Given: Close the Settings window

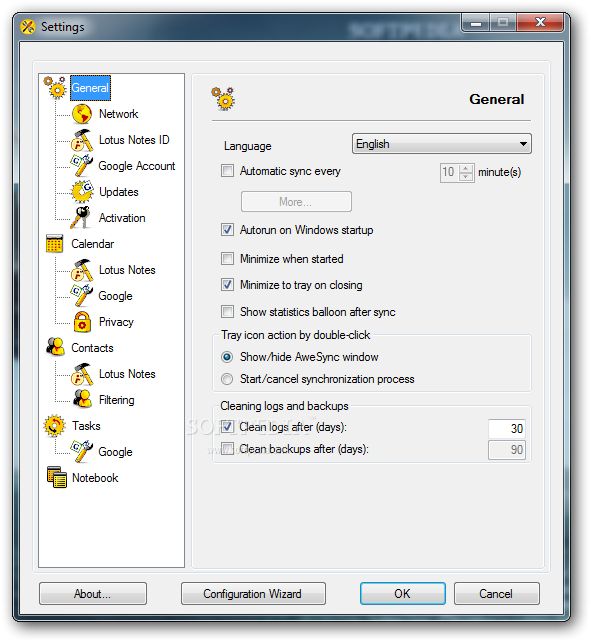Looking at the screenshot, I should click(x=540, y=22).
